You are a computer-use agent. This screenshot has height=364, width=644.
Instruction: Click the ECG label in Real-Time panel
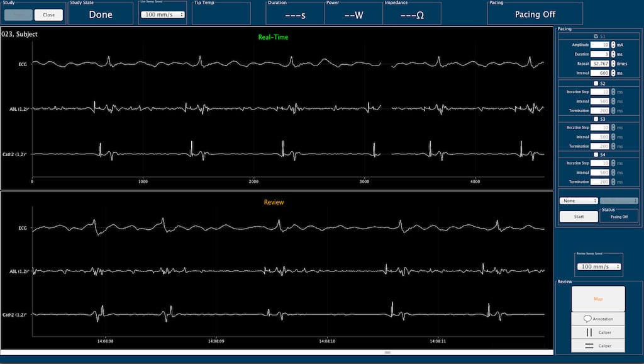pyautogui.click(x=23, y=64)
